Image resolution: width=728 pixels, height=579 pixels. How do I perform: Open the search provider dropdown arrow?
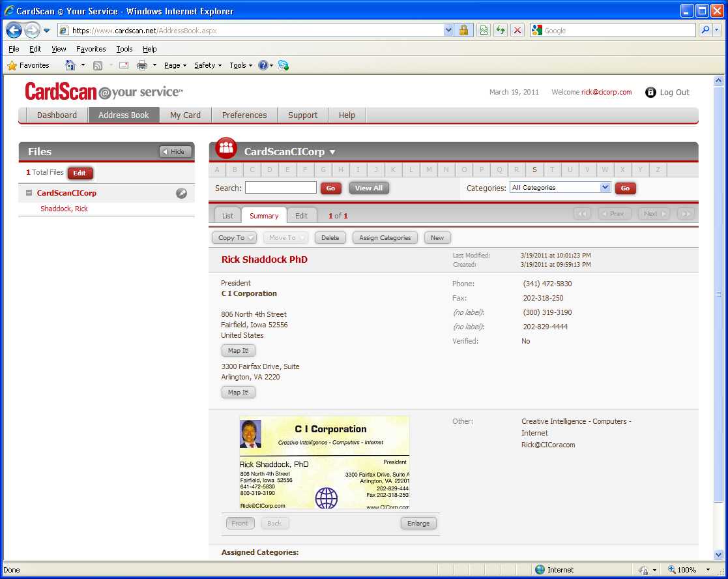pos(717,31)
